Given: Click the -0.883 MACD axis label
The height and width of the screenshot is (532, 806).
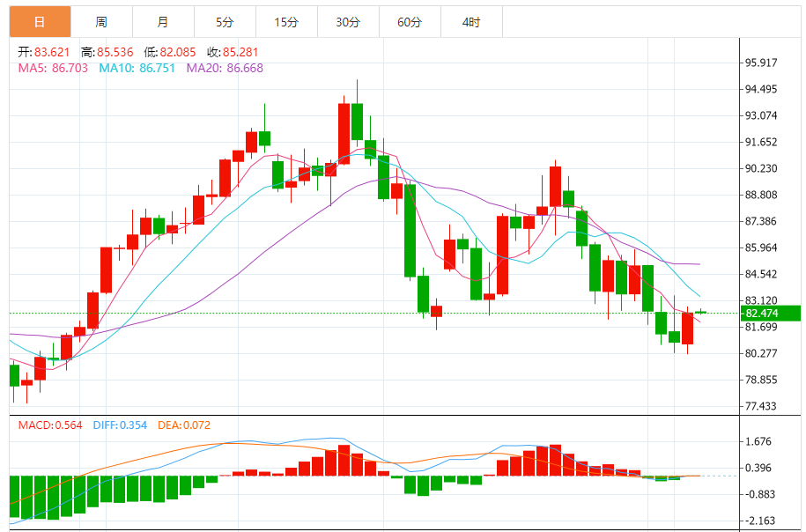Looking at the screenshot, I should click(759, 494).
